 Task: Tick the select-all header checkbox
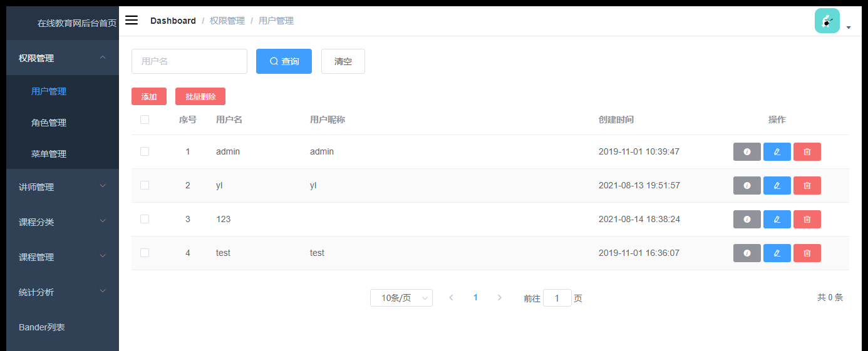[x=145, y=120]
